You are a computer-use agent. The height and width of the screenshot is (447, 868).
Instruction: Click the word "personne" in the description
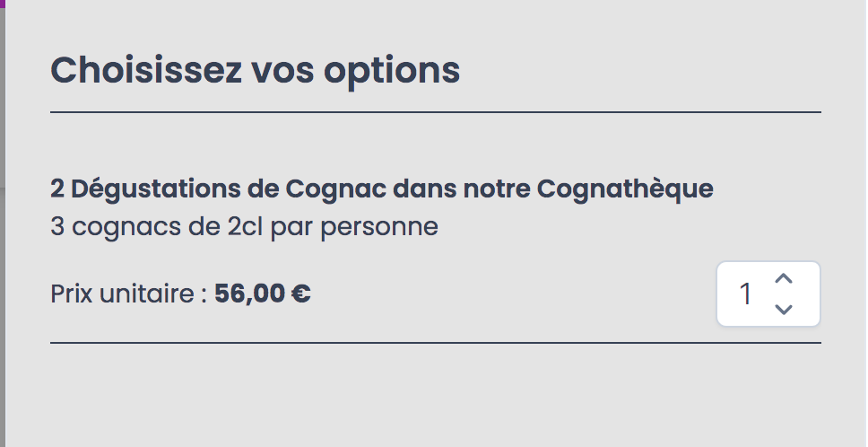pos(379,228)
